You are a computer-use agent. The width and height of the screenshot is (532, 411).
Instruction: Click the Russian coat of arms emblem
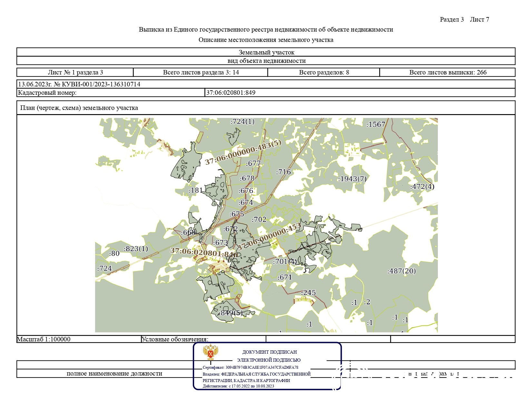211,353
